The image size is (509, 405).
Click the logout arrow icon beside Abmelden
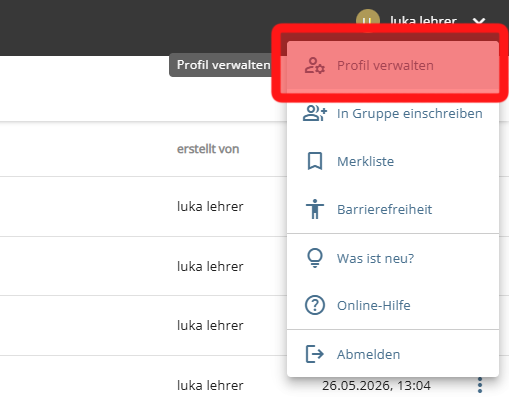tap(315, 354)
